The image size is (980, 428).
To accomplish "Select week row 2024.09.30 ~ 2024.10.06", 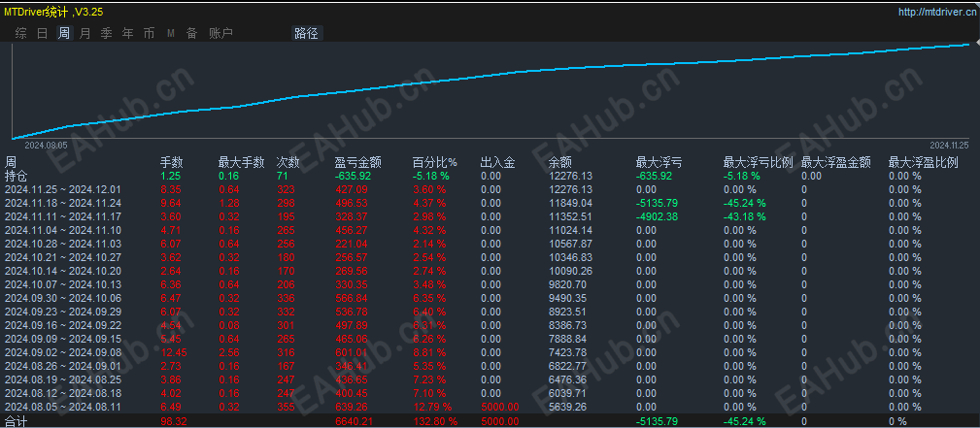I will [62, 298].
